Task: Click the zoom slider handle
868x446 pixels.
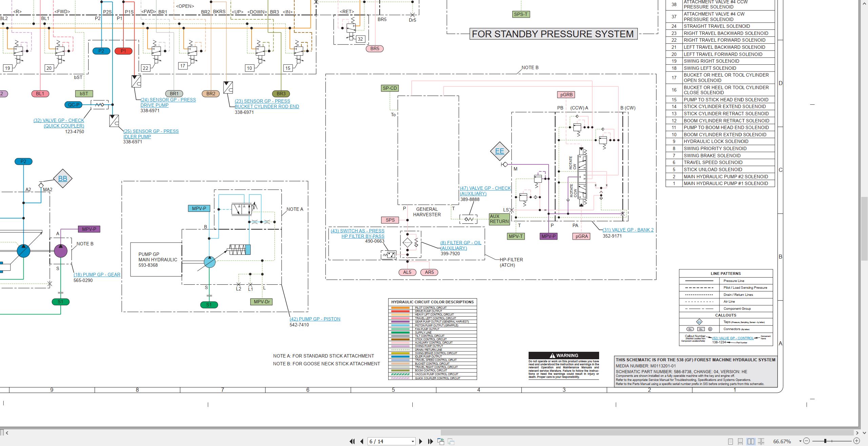Action: 825,441
